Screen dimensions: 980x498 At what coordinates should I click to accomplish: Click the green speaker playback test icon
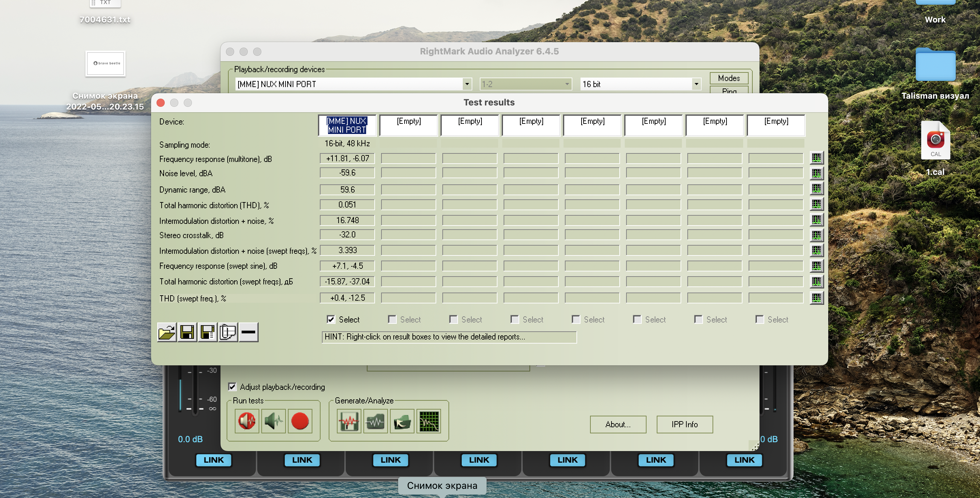coord(274,421)
